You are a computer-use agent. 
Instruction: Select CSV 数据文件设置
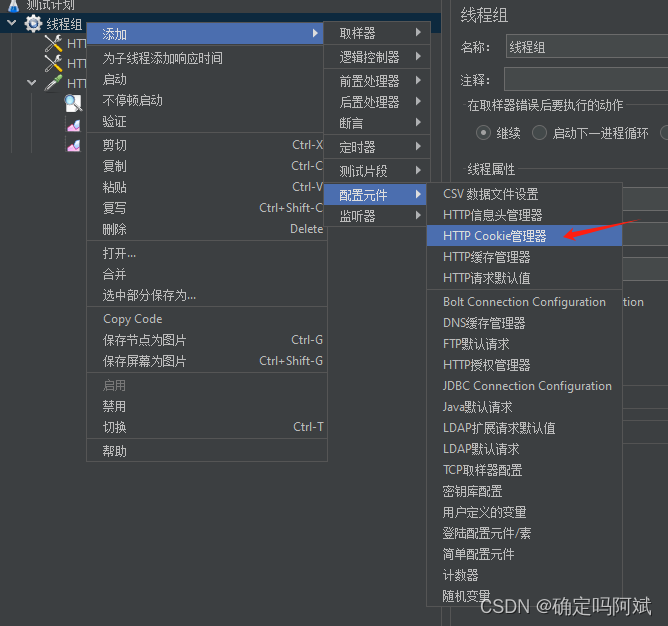coord(524,194)
